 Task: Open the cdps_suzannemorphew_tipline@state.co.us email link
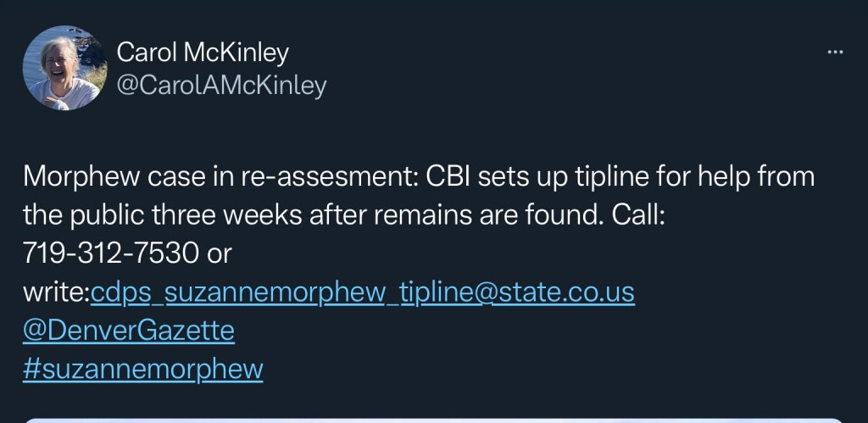363,292
